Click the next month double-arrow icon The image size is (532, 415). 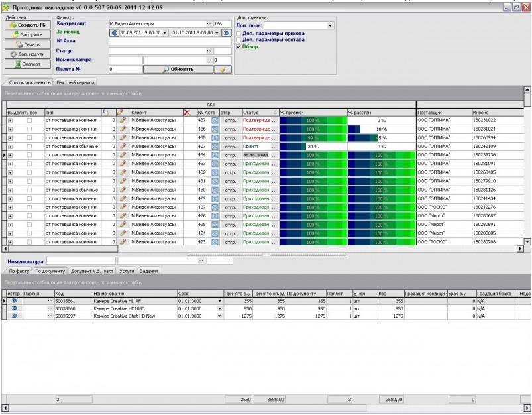pos(226,32)
